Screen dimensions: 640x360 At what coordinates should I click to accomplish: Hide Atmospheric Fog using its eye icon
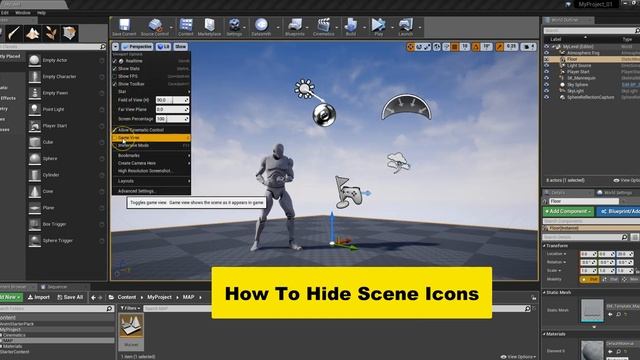coord(547,53)
